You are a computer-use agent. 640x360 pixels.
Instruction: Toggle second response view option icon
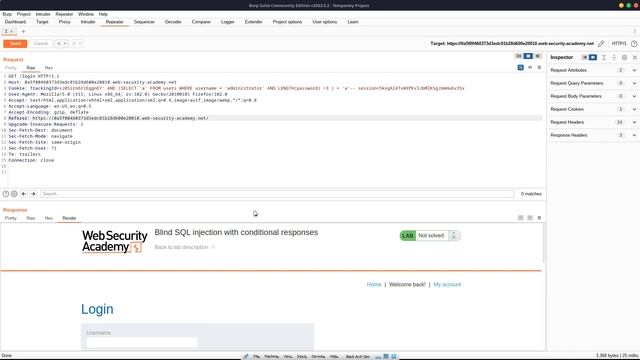tap(530, 218)
